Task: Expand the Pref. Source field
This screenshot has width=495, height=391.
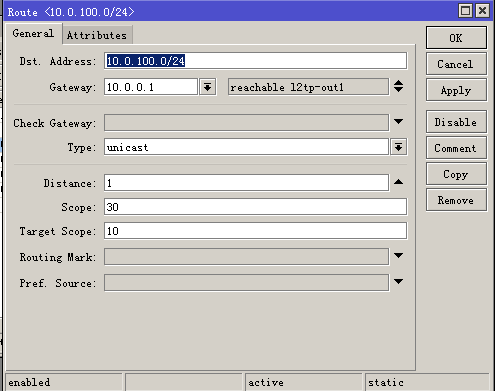Action: [398, 282]
